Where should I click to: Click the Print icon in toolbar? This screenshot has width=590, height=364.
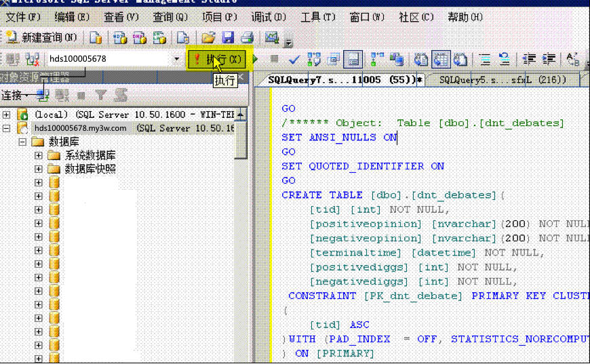[x=248, y=37]
